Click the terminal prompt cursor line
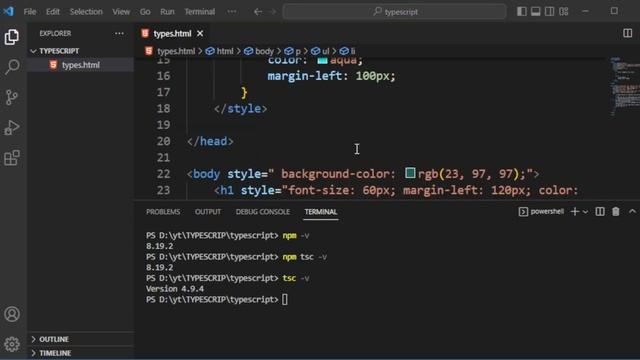The height and width of the screenshot is (360, 640). click(x=217, y=300)
